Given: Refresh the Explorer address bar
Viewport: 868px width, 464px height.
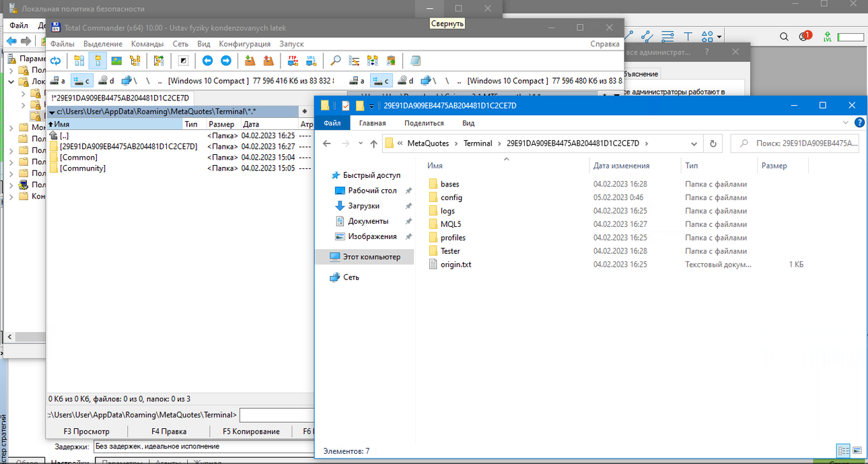Looking at the screenshot, I should coord(713,143).
